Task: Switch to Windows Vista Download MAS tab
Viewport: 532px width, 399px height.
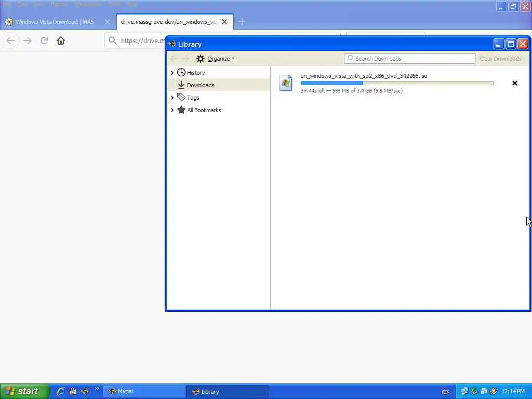Action: coord(55,22)
